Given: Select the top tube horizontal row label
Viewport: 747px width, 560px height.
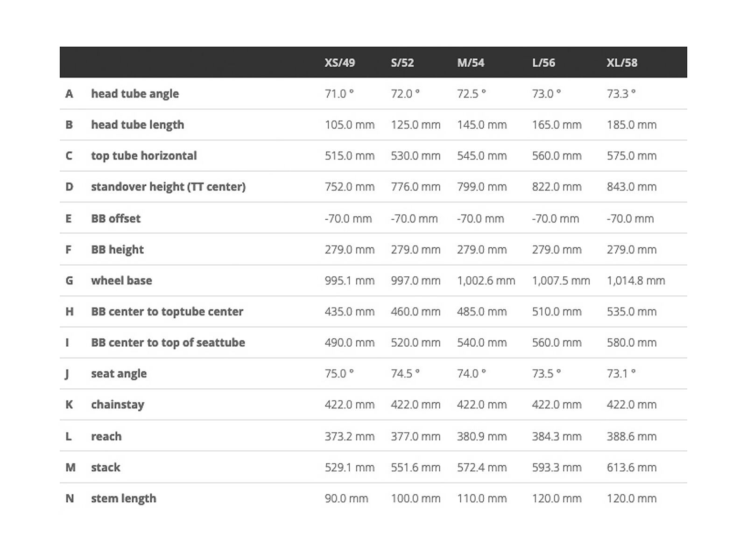Looking at the screenshot, I should coord(143,156).
